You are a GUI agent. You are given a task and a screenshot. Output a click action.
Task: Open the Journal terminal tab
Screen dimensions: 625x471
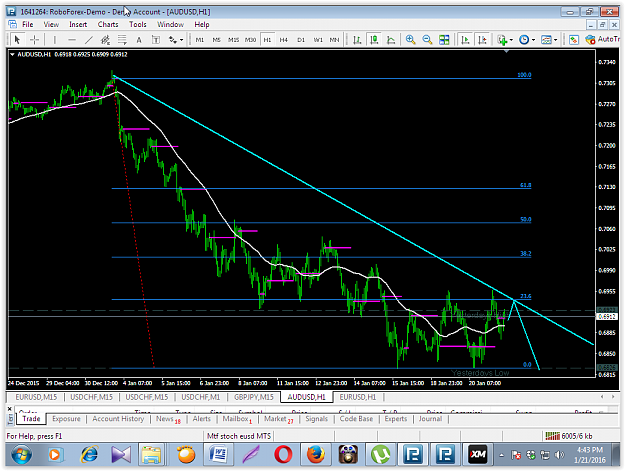pyautogui.click(x=430, y=418)
